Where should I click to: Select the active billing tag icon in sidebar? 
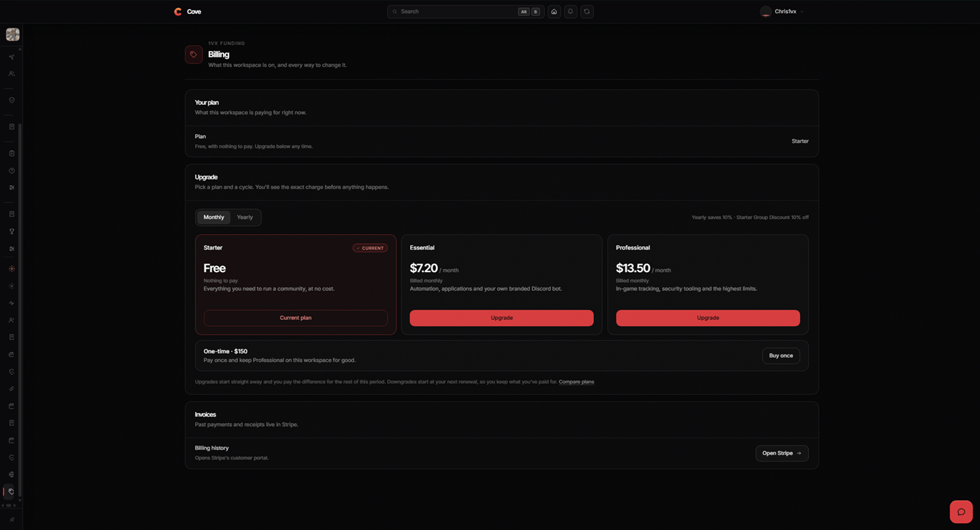tap(11, 491)
